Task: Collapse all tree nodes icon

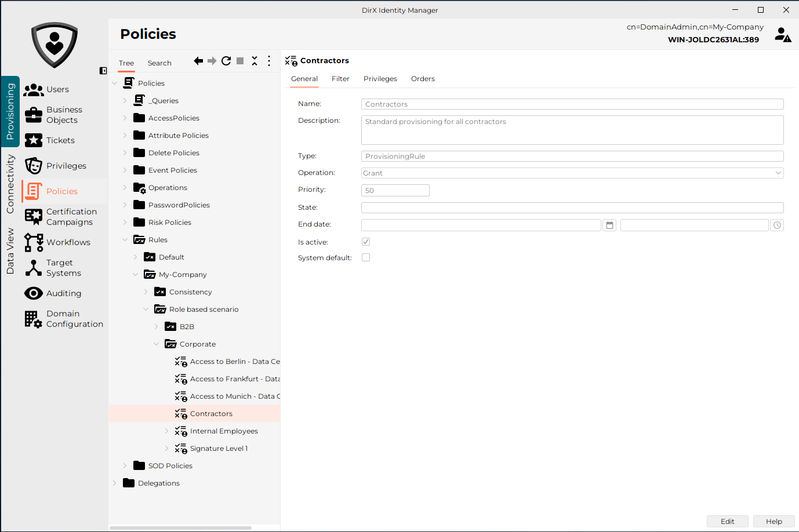Action: [255, 61]
